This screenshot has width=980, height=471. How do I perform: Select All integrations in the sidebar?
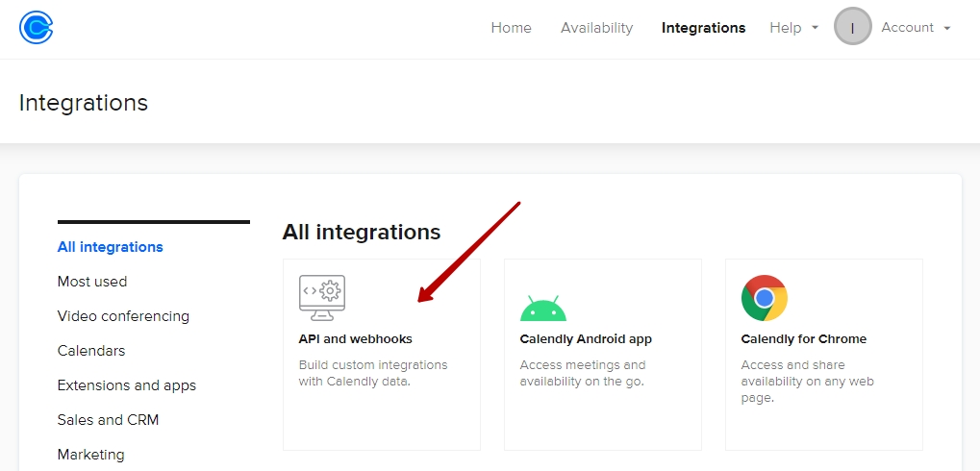tap(110, 247)
